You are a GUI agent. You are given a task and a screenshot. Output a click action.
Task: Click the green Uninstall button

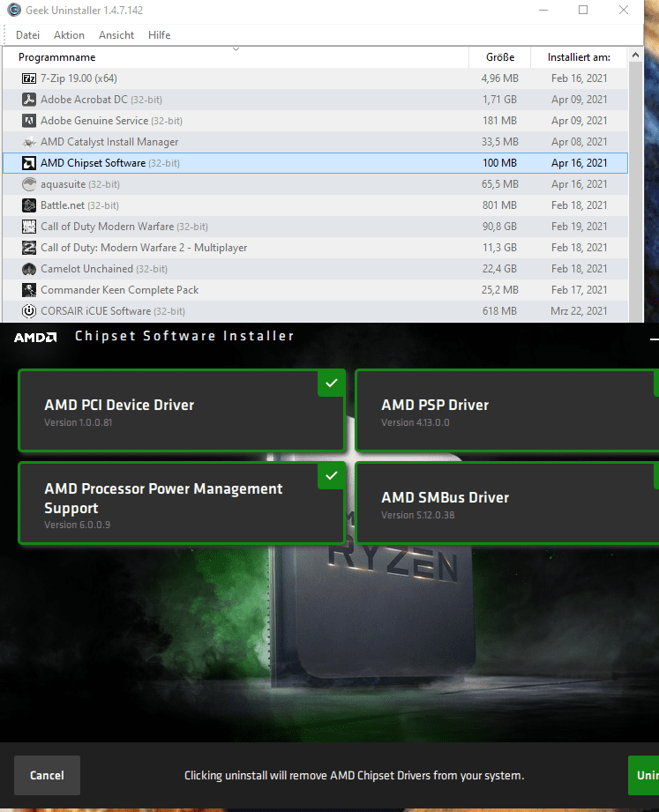pos(643,775)
